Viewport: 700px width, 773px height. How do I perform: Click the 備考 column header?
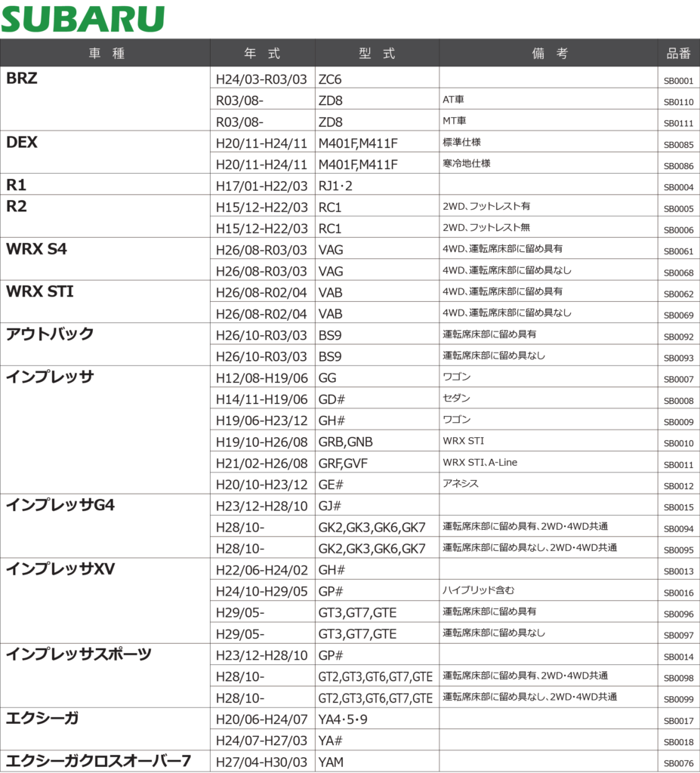click(549, 54)
